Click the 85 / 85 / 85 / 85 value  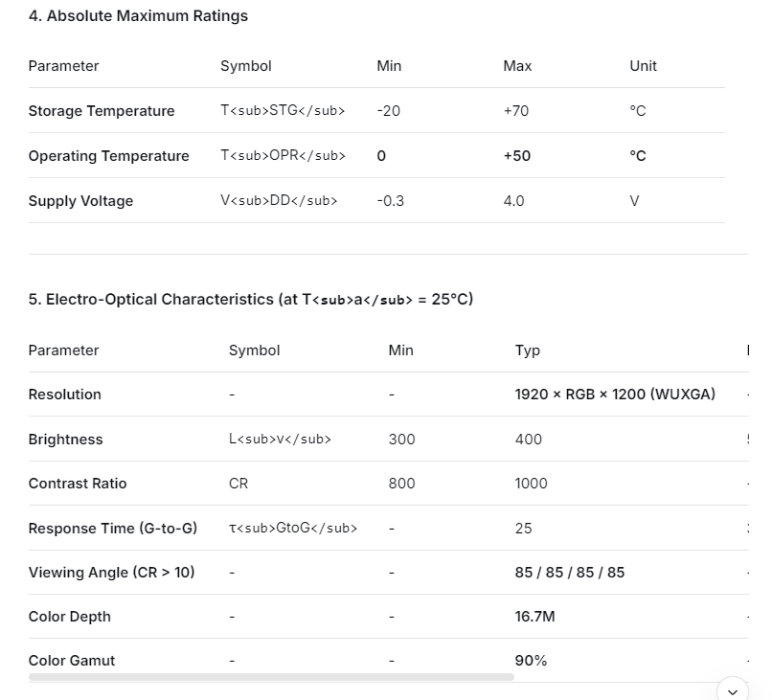(569, 573)
